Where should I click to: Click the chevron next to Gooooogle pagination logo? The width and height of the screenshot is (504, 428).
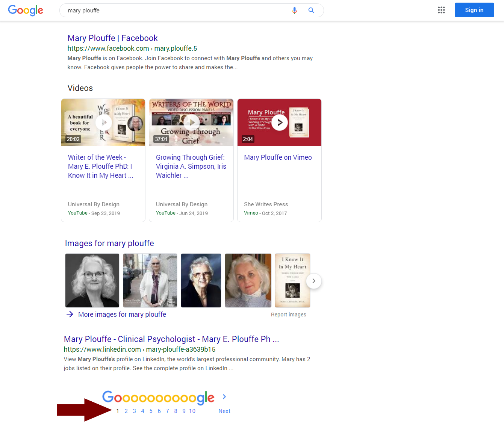pos(224,397)
